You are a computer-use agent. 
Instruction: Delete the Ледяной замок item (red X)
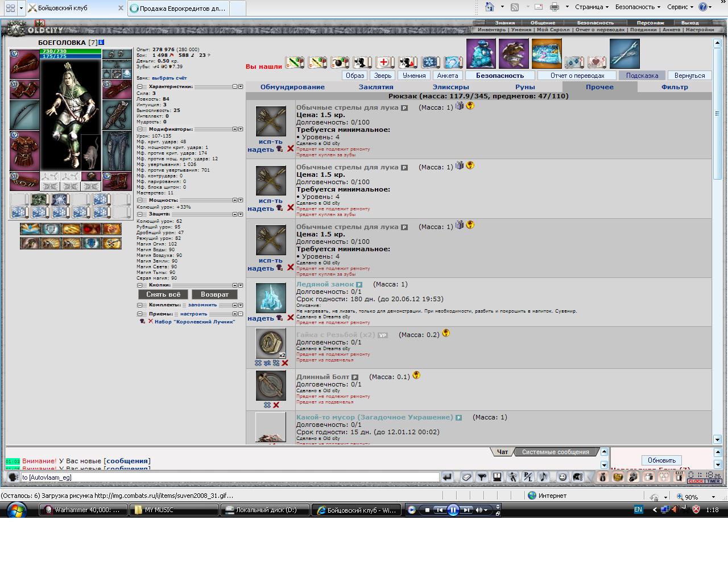click(290, 318)
